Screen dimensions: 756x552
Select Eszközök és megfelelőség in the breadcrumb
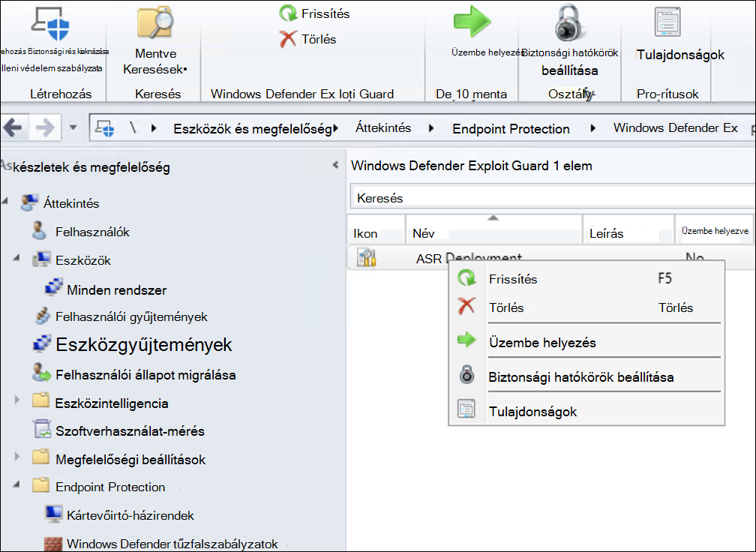[253, 129]
